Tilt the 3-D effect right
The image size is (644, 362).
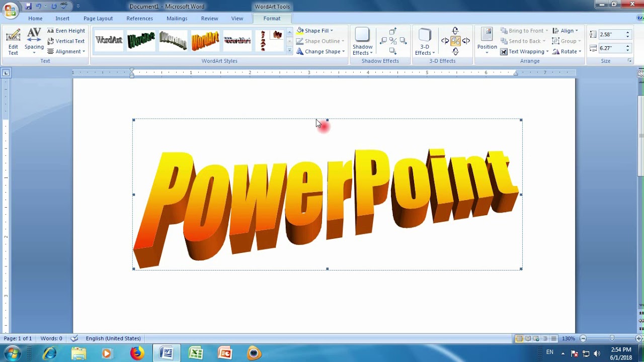466,41
